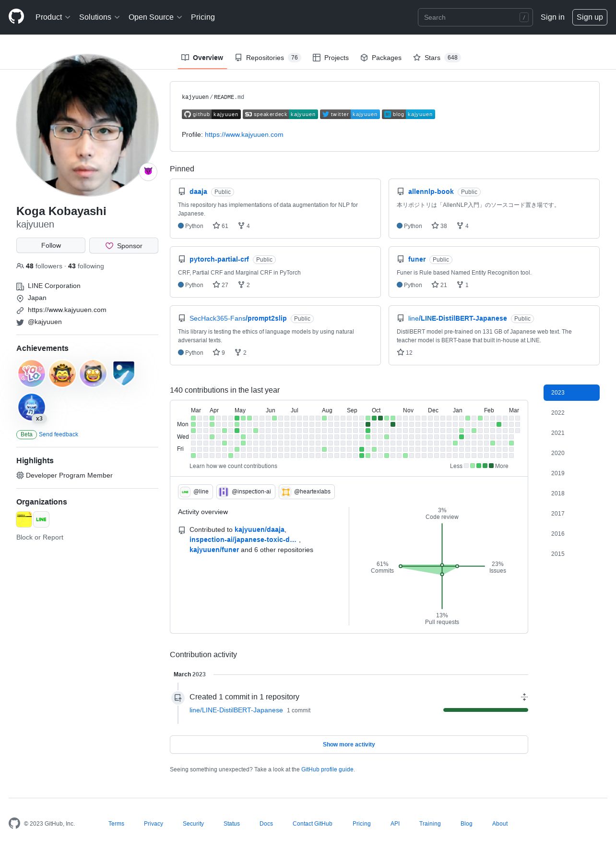The height and width of the screenshot is (853, 616).
Task: Open the yellow organization avatar
Action: coord(24,519)
